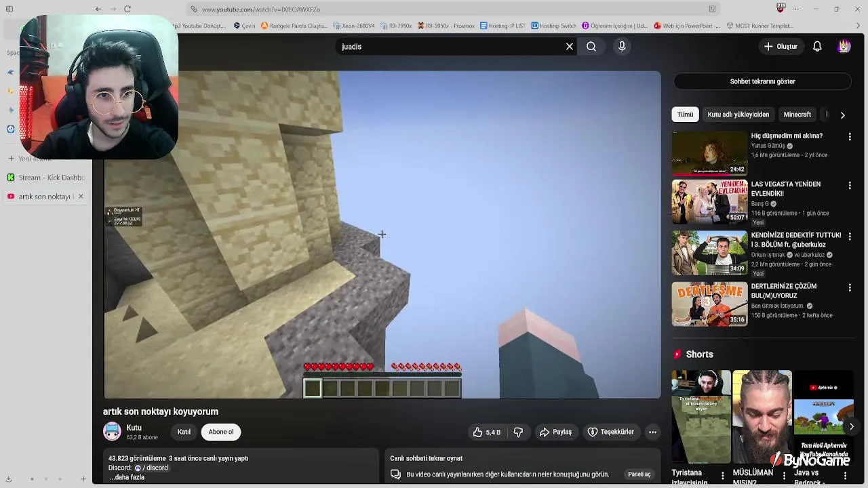Screen dimensions: 868x488
Task: Open the R9-7950x bookmark
Action: pyautogui.click(x=396, y=26)
